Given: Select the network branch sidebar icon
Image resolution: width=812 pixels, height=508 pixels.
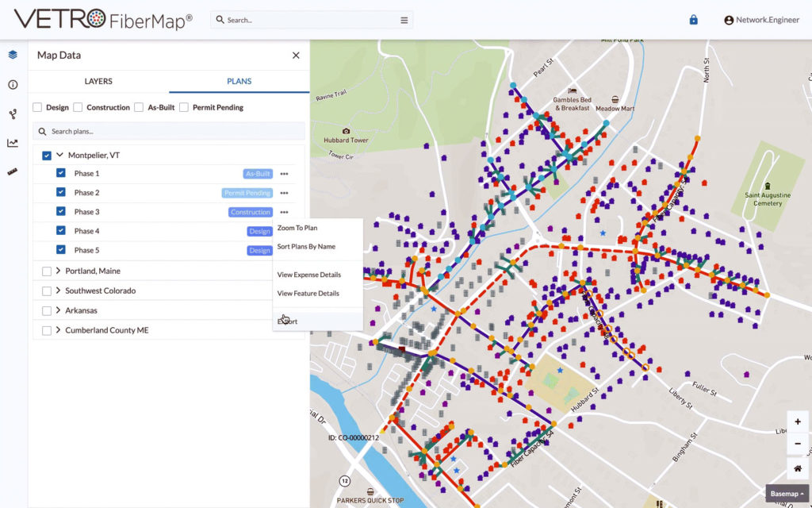Looking at the screenshot, I should tap(13, 114).
